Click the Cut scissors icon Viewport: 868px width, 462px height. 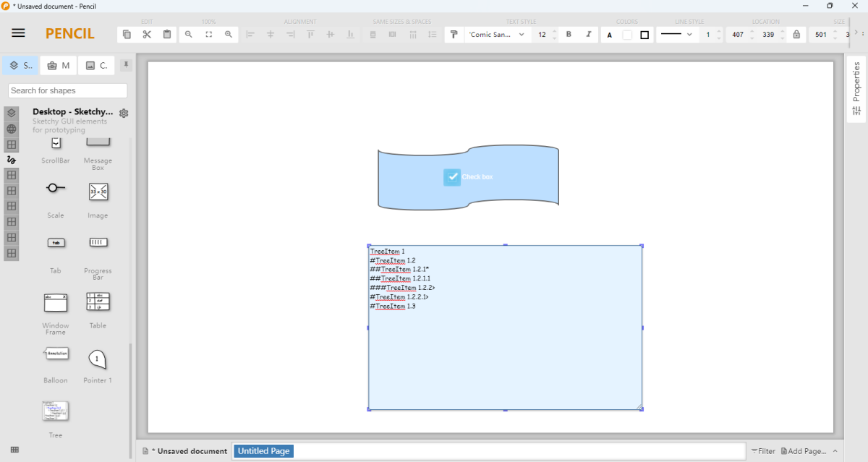pos(147,34)
